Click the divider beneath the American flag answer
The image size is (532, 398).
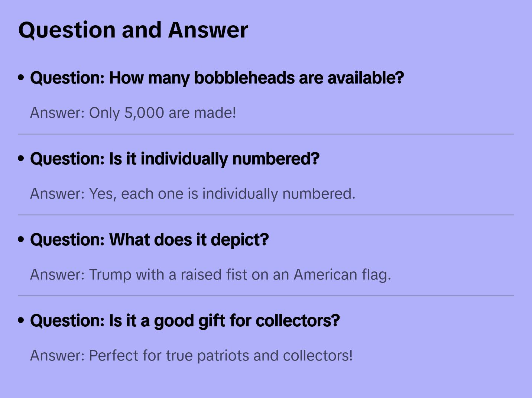tap(266, 296)
